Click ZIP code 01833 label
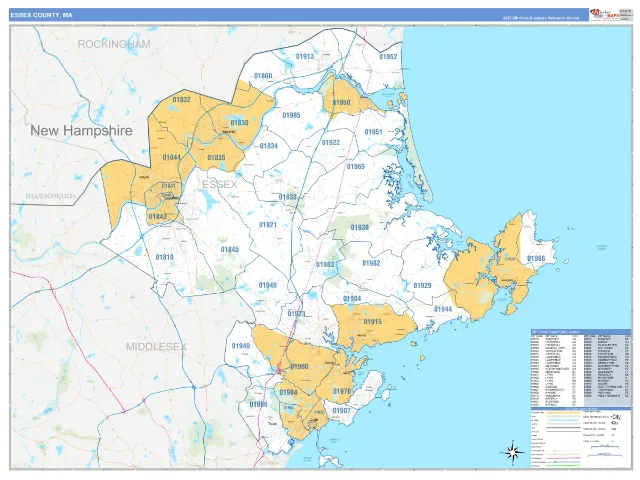This screenshot has width=640, height=480. 288,197
